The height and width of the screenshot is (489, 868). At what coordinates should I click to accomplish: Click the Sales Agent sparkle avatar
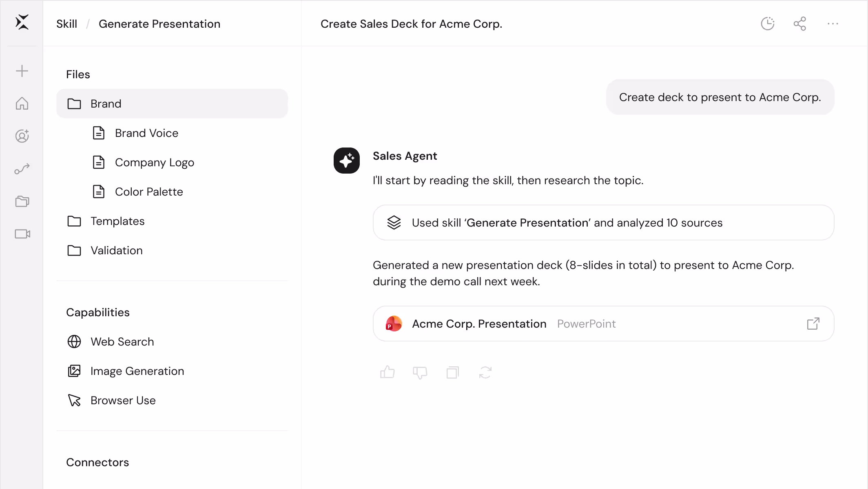[347, 161]
